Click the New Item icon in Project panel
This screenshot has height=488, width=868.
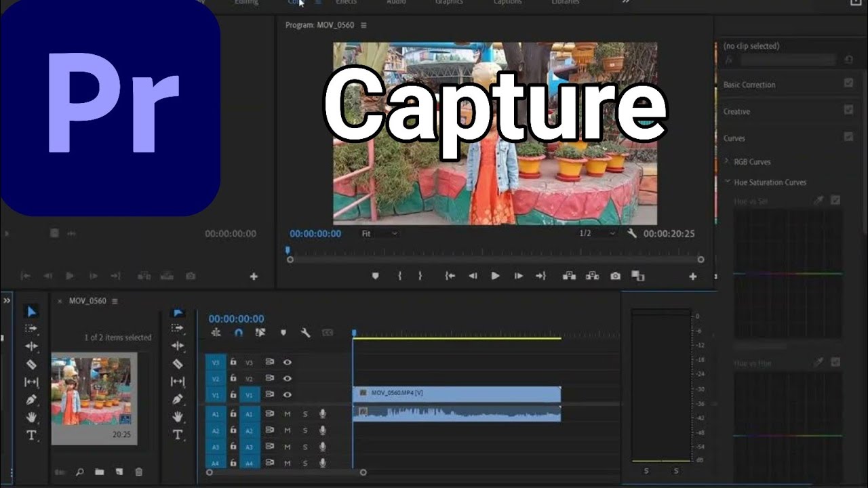(119, 472)
